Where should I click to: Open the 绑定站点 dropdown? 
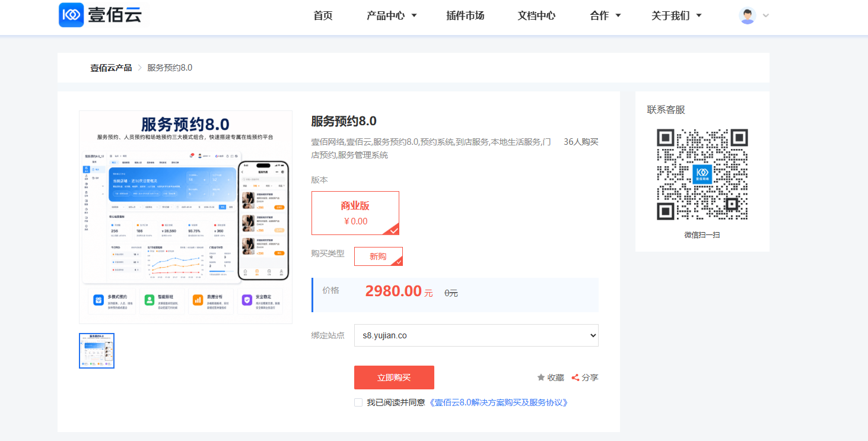(476, 335)
